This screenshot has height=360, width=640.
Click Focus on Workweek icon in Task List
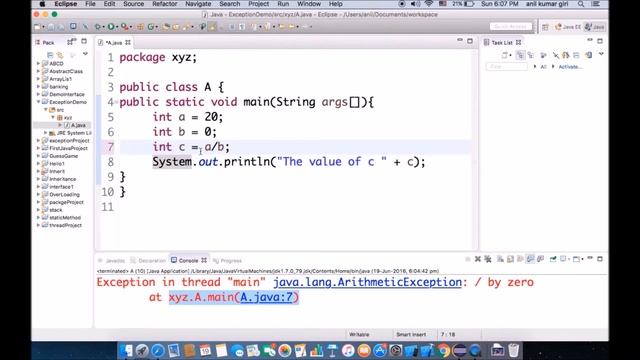[543, 55]
